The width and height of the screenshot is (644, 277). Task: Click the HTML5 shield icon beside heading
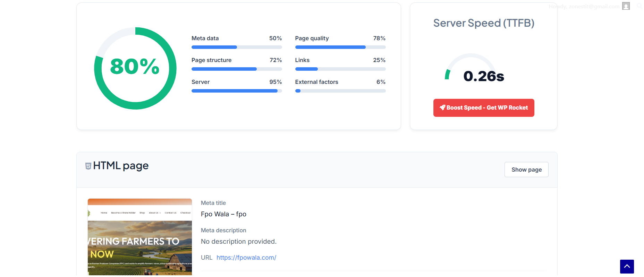(88, 166)
